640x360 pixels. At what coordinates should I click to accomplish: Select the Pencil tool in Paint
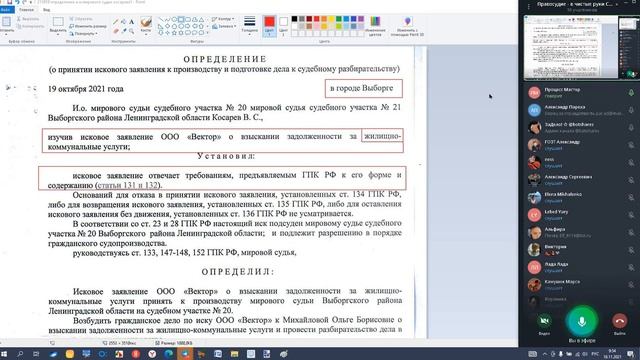116,22
